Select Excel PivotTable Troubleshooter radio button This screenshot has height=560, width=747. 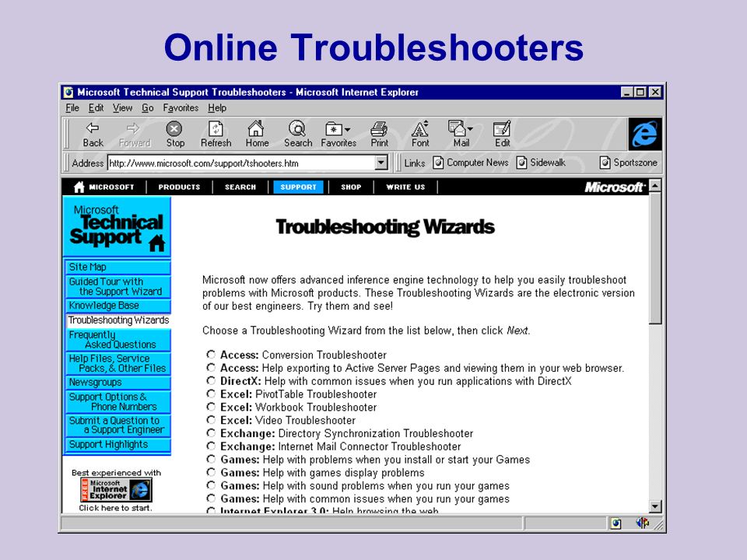(x=211, y=394)
